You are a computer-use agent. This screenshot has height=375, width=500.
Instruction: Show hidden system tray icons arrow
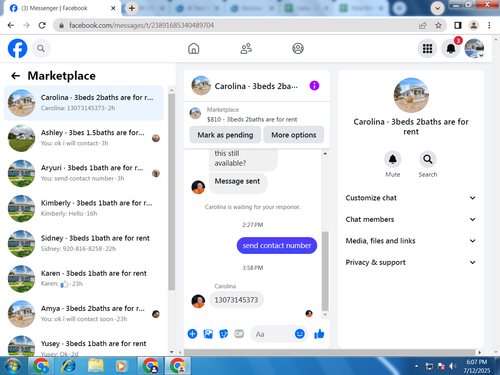coord(417,366)
